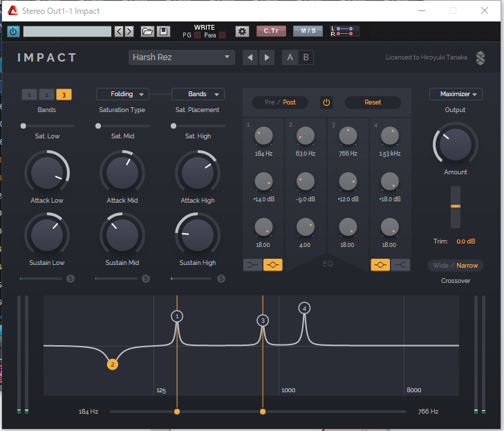Open the load preset folder icon
The height and width of the screenshot is (431, 504).
147,31
